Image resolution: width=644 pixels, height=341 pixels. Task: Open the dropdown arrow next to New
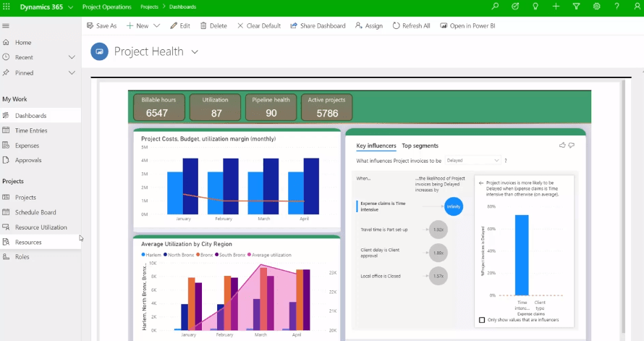(x=156, y=26)
